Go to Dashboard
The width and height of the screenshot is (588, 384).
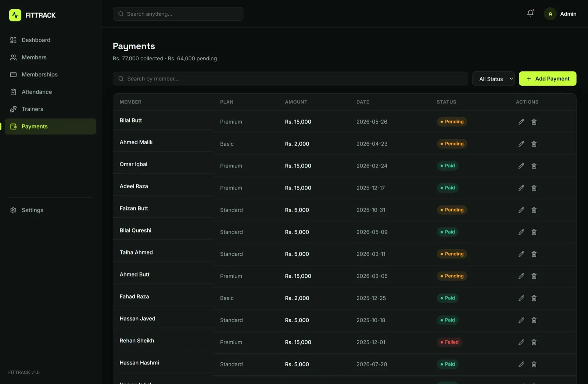click(50, 40)
